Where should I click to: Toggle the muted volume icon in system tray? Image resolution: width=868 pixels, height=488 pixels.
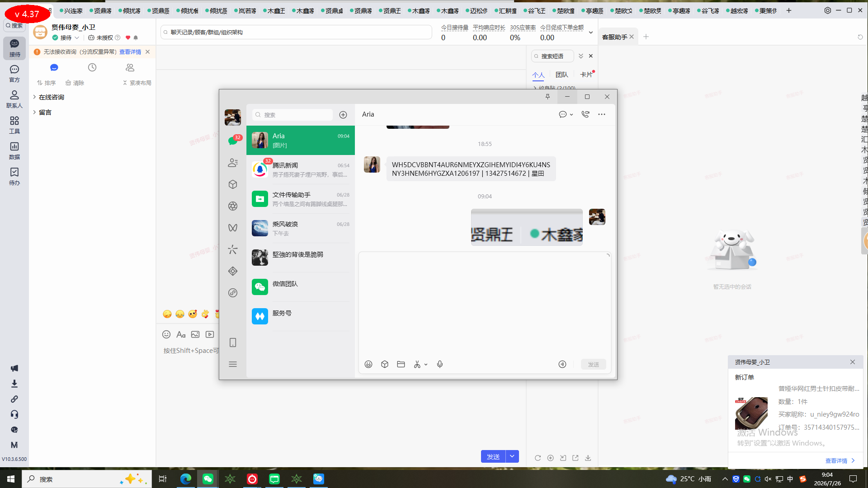click(768, 479)
